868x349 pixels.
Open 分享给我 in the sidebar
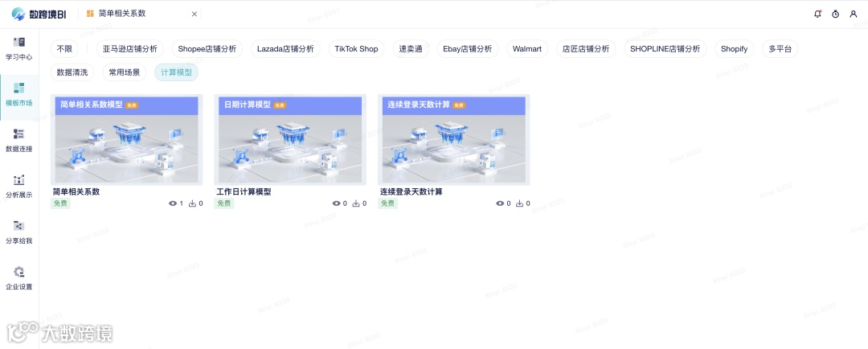click(x=18, y=232)
